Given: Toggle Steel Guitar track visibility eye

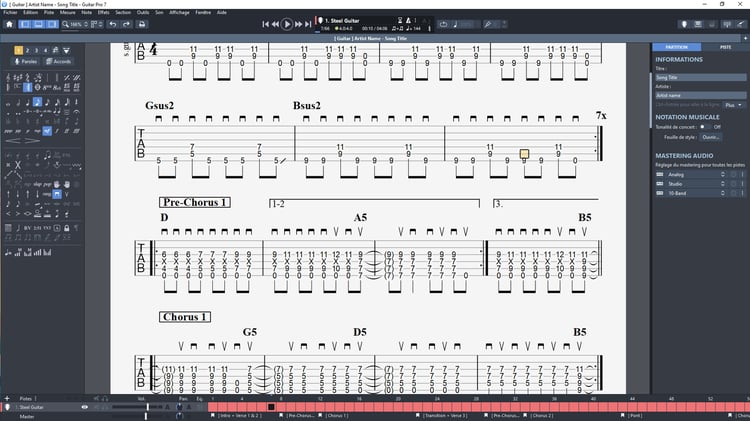Looking at the screenshot, I should click(85, 407).
